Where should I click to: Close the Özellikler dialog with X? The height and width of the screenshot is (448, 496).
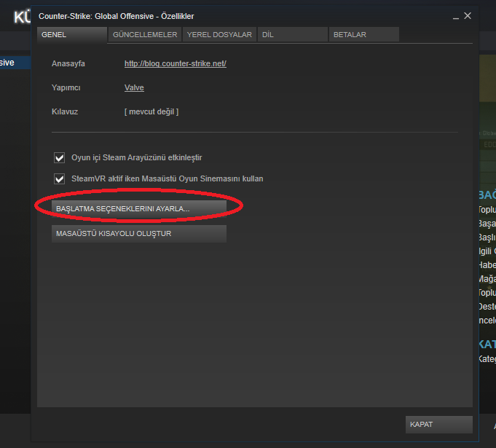tap(468, 16)
